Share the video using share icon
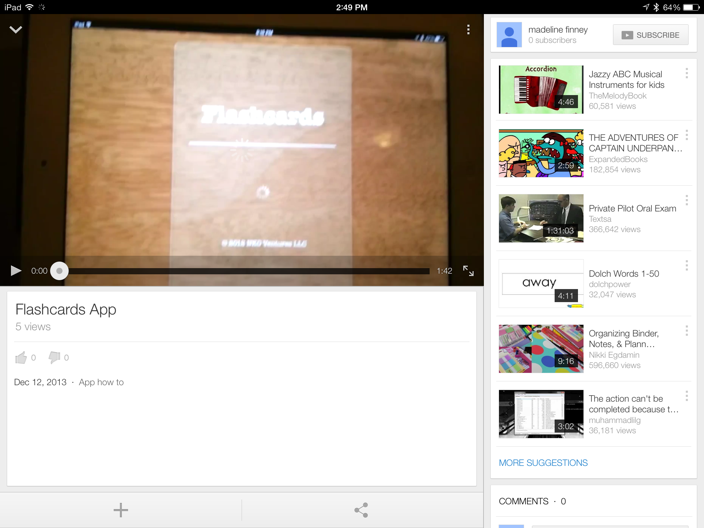Image resolution: width=704 pixels, height=529 pixels. tap(361, 510)
